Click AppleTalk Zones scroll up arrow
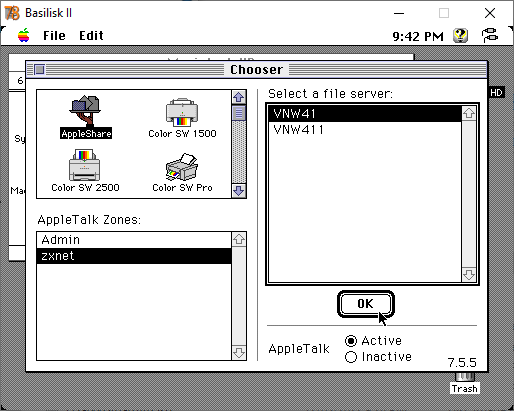The image size is (514, 411). tap(239, 239)
